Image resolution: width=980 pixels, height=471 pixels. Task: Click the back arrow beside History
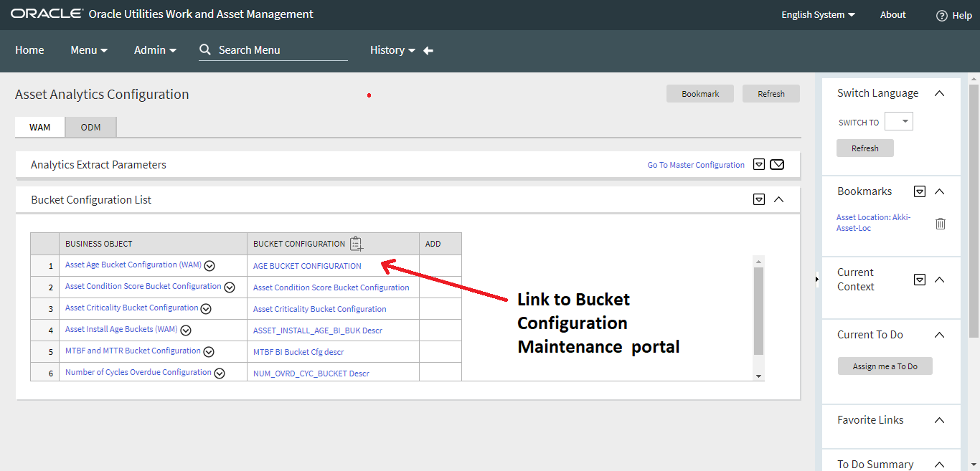428,50
